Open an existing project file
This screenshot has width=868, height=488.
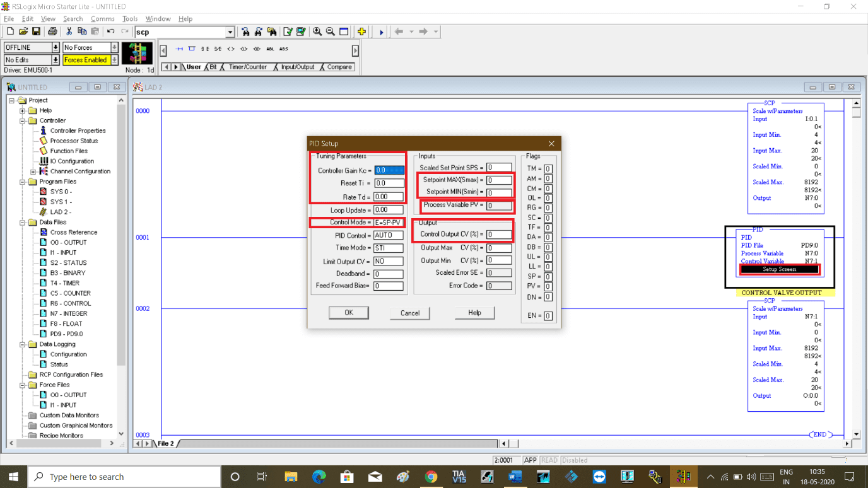[23, 32]
